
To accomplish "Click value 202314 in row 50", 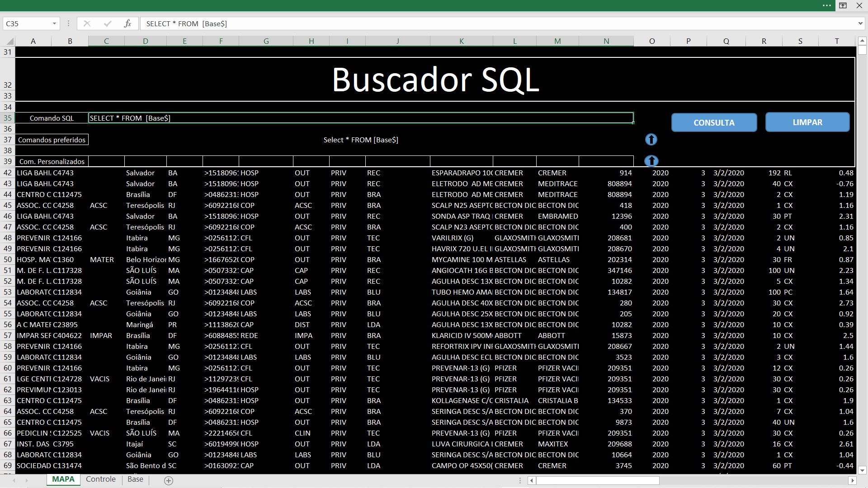I will [x=606, y=259].
